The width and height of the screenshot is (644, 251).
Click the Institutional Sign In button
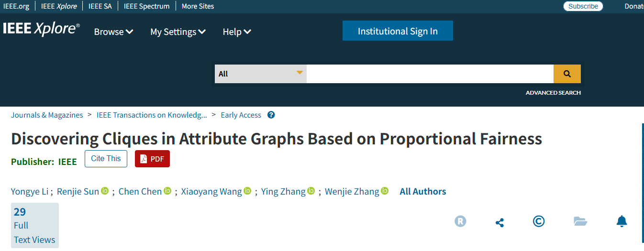398,31
